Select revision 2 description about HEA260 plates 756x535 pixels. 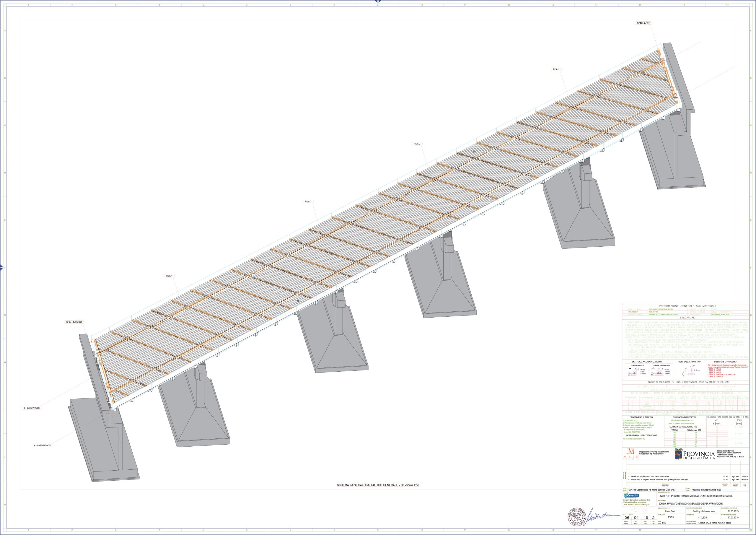pos(650,477)
